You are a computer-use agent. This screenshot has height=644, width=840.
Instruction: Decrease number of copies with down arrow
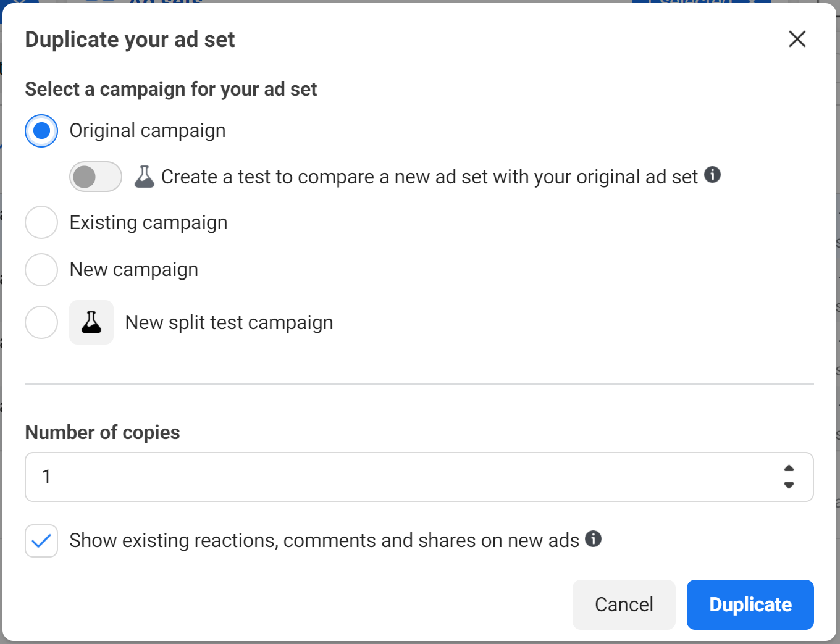click(x=789, y=485)
